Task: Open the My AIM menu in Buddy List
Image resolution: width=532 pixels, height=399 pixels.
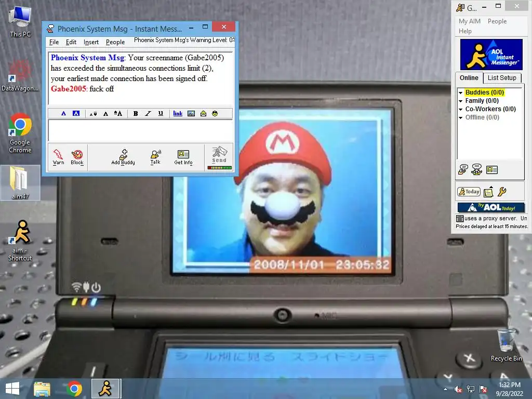Action: tap(470, 21)
